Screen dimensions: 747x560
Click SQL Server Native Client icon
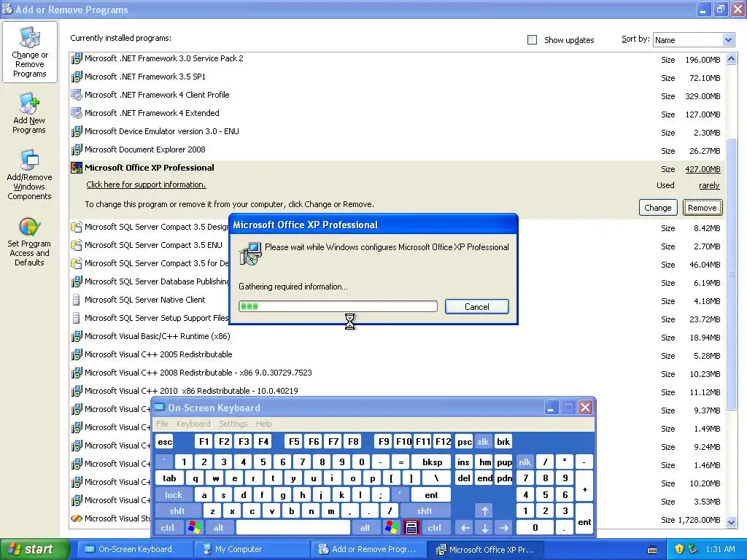tap(76, 300)
